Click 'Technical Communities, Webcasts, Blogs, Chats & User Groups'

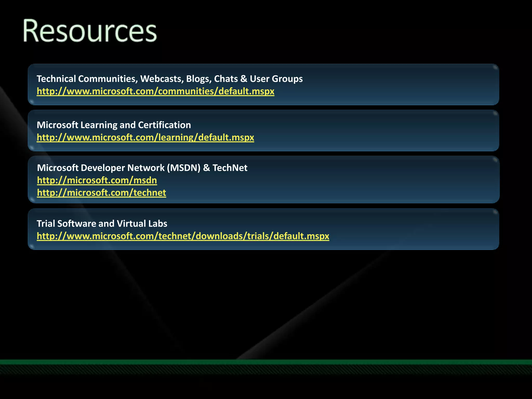pyautogui.click(x=170, y=79)
